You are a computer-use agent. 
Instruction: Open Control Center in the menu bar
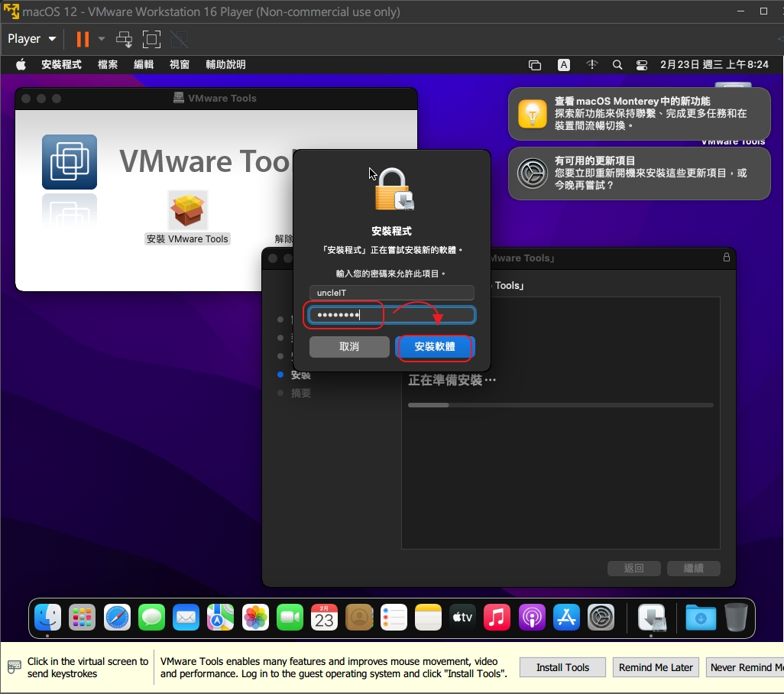(x=642, y=65)
